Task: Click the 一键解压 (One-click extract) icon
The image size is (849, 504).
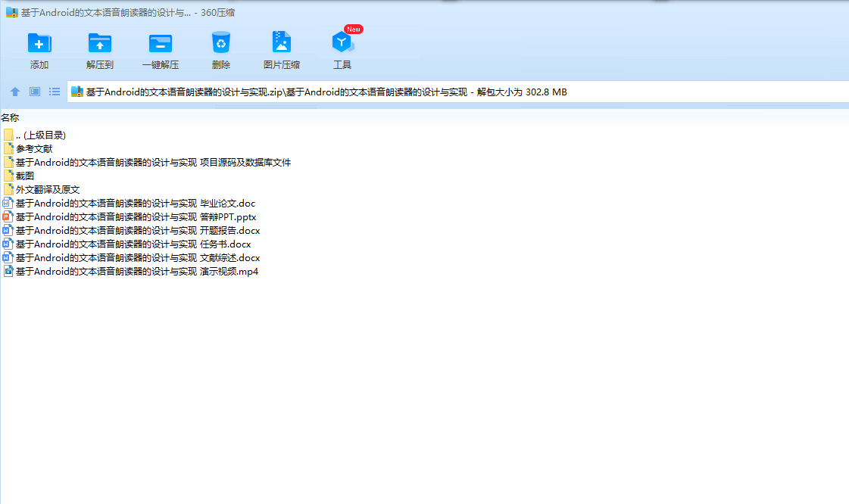Action: (x=161, y=44)
